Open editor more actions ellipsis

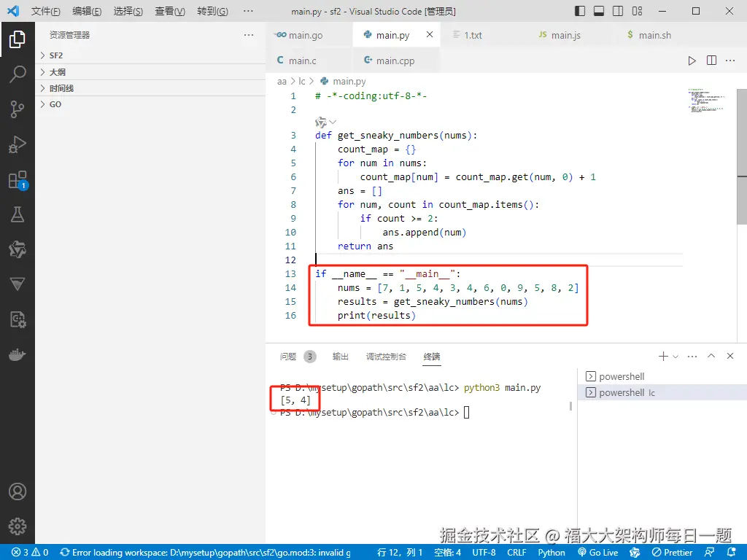point(730,61)
